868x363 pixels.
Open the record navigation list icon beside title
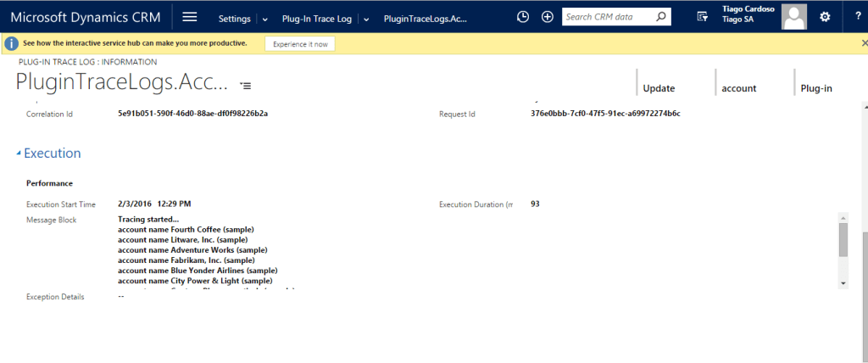pos(246,86)
